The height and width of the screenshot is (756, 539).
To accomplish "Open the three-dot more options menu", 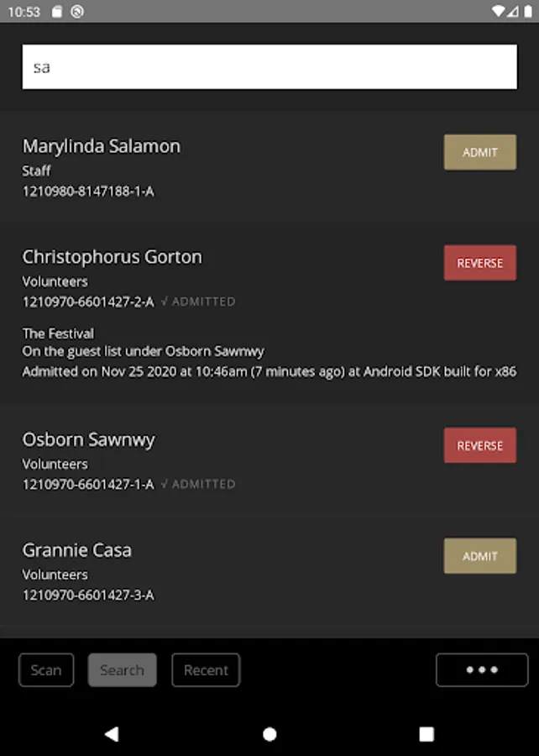I will (482, 669).
